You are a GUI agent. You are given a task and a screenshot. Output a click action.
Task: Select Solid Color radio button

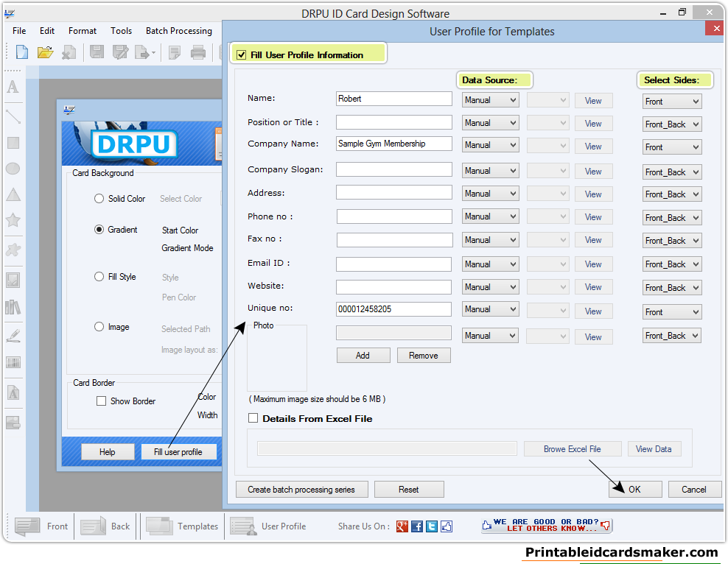pyautogui.click(x=99, y=199)
